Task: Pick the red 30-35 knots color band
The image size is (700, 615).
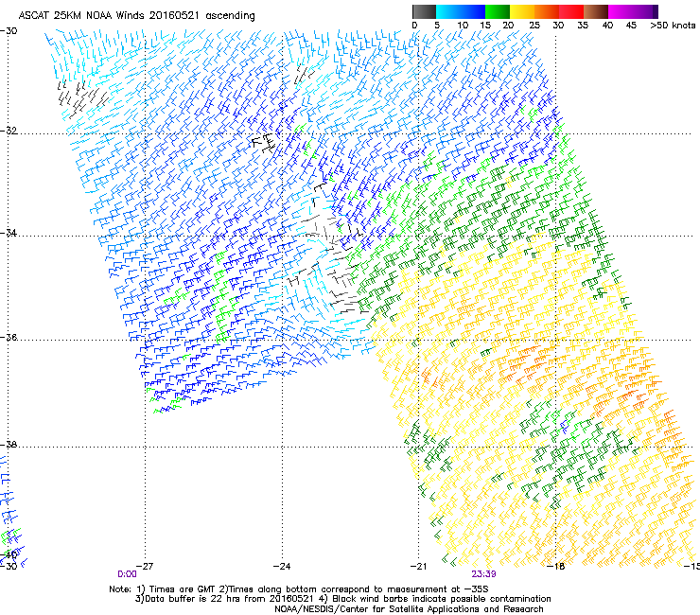Action: pyautogui.click(x=571, y=11)
